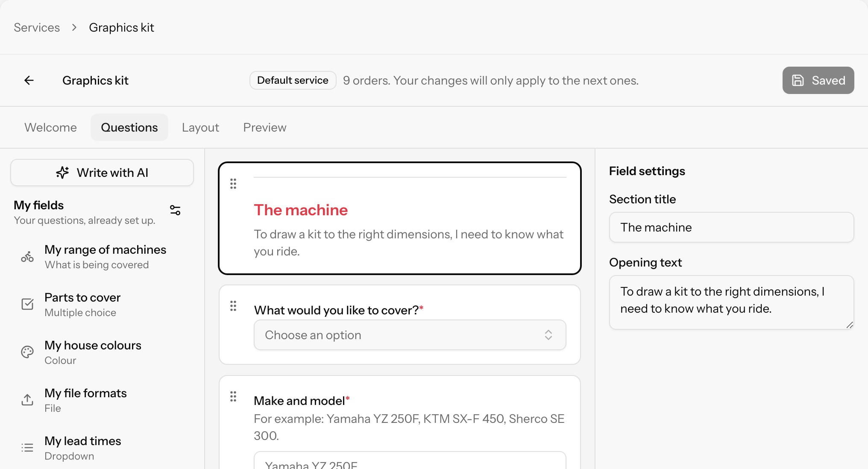Switch to the Layout tab
868x469 pixels.
[200, 127]
